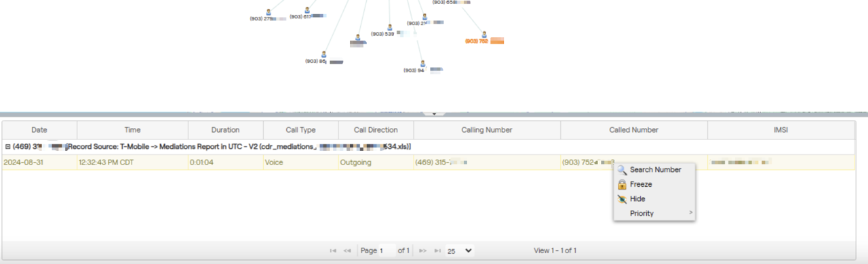Image resolution: width=868 pixels, height=264 pixels.
Task: Click the 0:01:04 duration cell
Action: [225, 162]
